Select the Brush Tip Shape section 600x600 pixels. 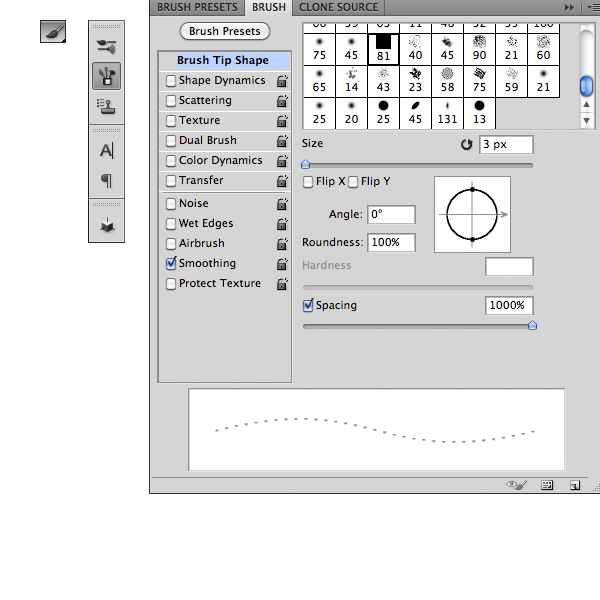click(x=223, y=61)
